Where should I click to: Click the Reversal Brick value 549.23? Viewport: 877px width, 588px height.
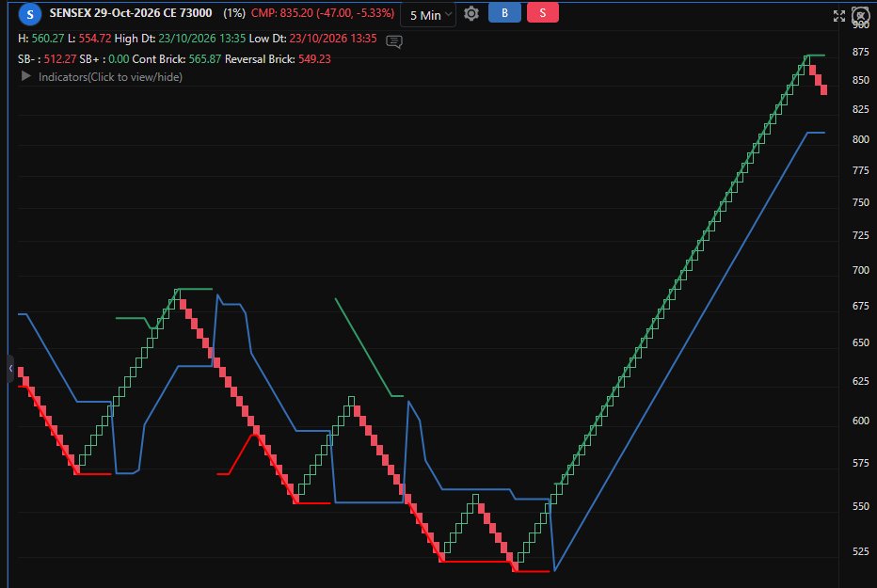click(314, 58)
